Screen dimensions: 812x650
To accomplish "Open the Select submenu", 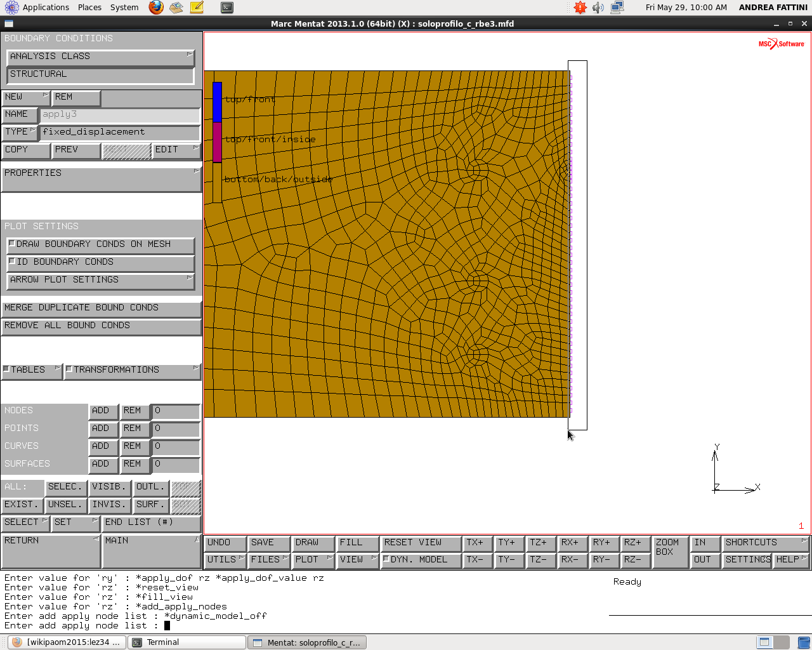I will 25,522.
